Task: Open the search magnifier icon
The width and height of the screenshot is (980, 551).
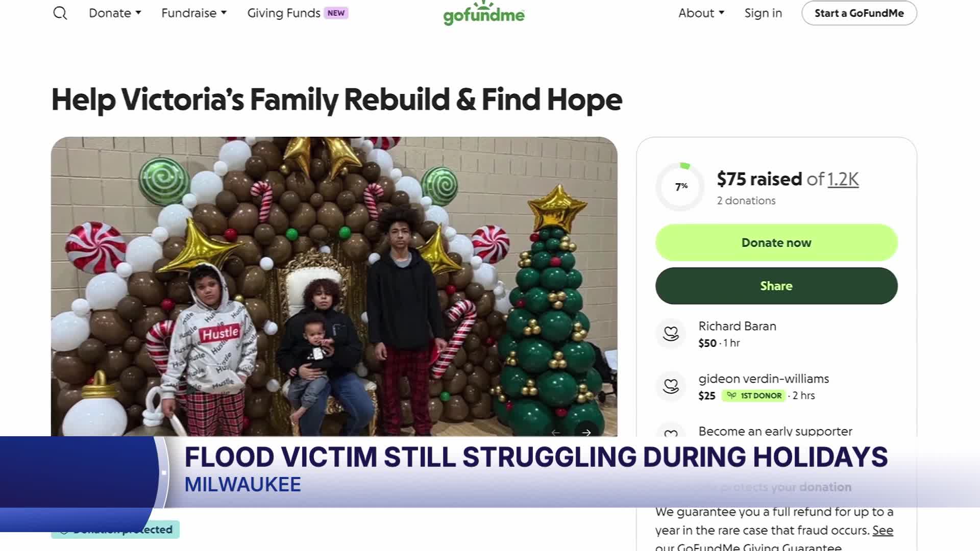Action: point(60,13)
